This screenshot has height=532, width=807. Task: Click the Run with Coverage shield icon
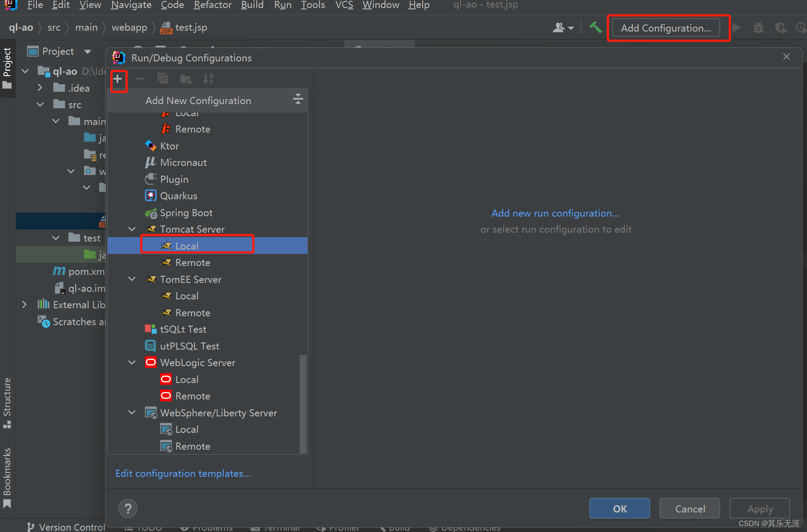(x=780, y=28)
